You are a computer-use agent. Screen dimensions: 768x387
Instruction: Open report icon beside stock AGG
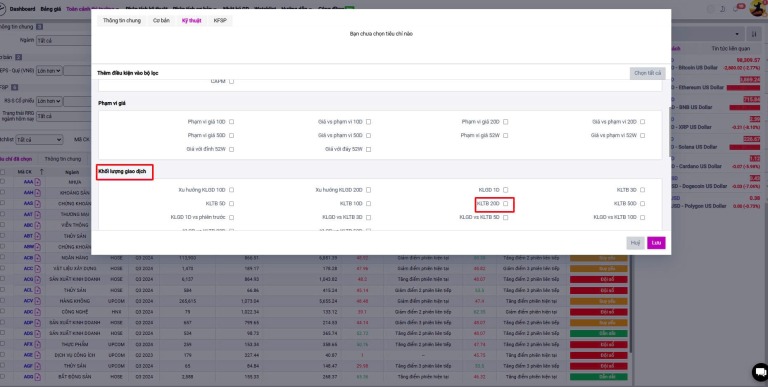(38, 376)
